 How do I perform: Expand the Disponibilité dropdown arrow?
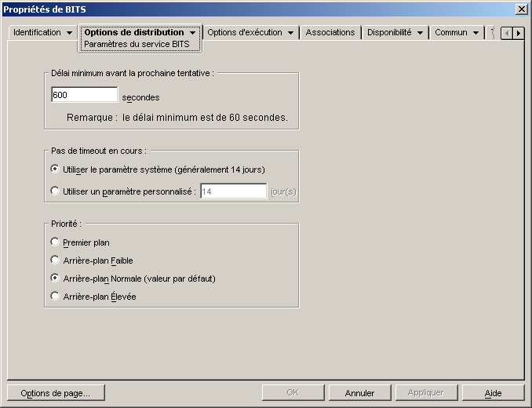(x=420, y=33)
